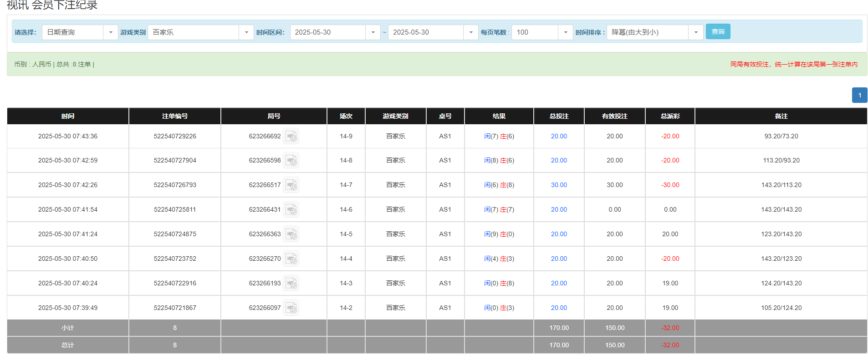Open video replay icon for round 623266692
Viewport: 868px width, 360px height.
291,137
